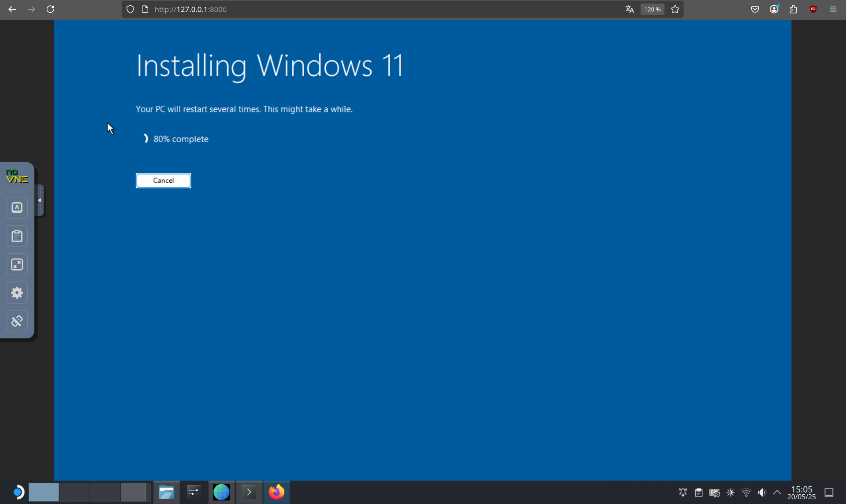This screenshot has width=846, height=504.
Task: Switch to fourth virtual desktop
Action: pos(133,492)
